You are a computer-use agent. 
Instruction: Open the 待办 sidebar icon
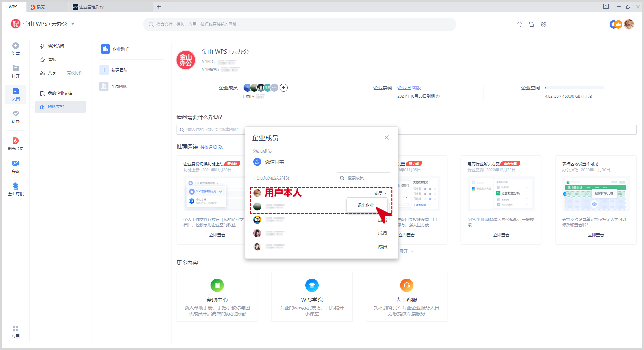16,114
